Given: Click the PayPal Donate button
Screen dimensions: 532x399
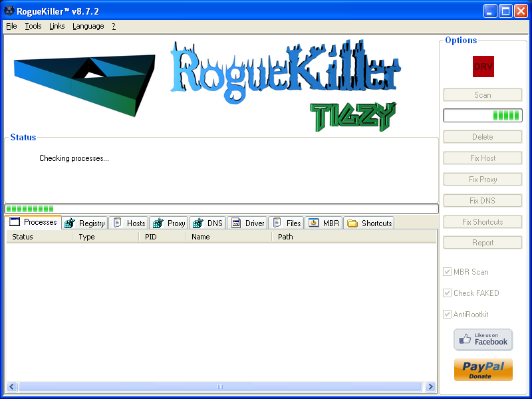Looking at the screenshot, I should tap(483, 370).
